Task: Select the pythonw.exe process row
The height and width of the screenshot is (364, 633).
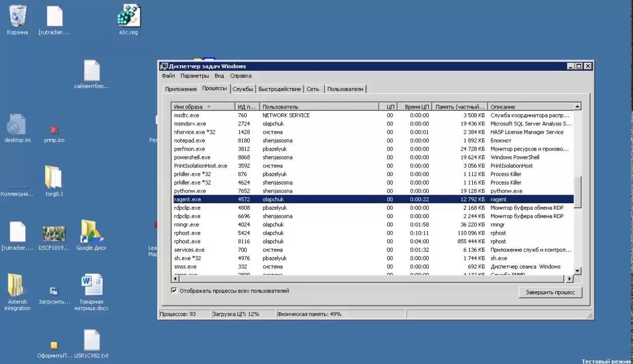Action: coord(373,191)
